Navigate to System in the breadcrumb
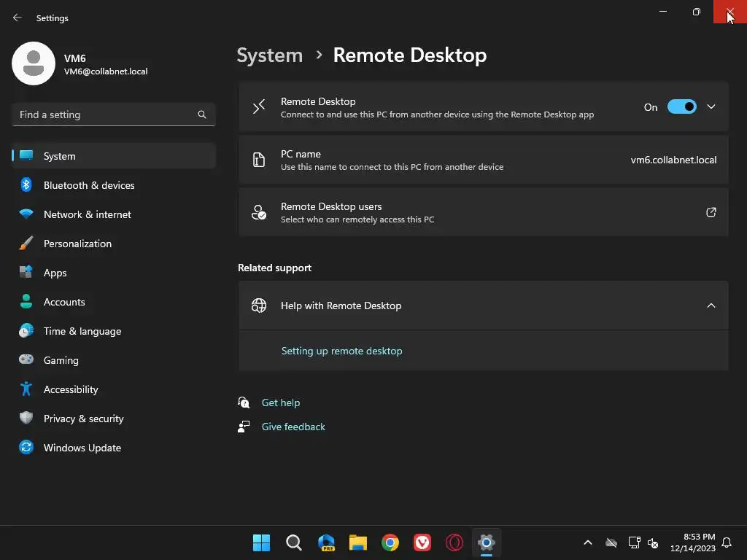 coord(270,55)
